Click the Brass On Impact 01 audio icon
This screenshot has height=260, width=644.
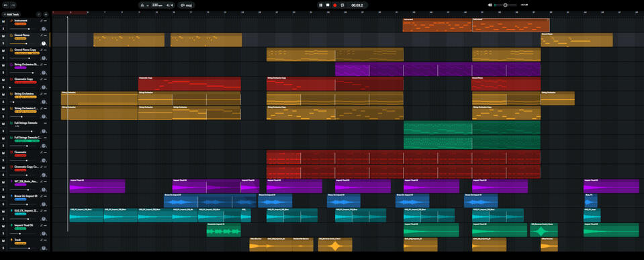pos(11,196)
